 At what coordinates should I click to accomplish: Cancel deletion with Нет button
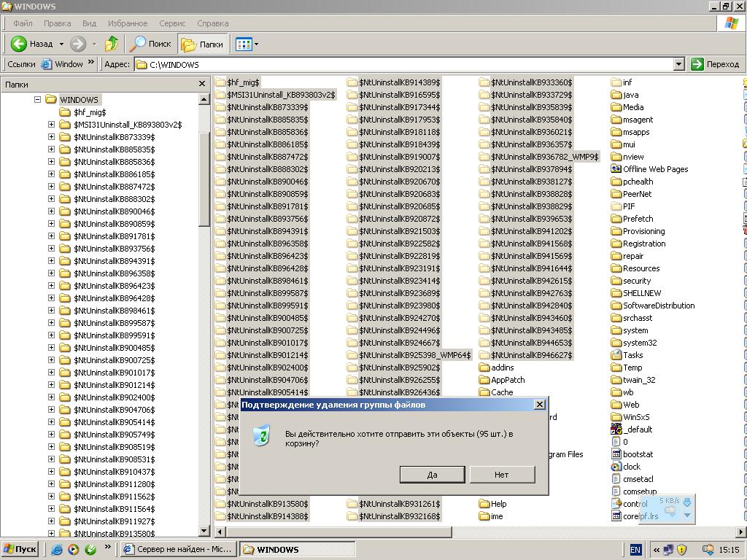(502, 475)
